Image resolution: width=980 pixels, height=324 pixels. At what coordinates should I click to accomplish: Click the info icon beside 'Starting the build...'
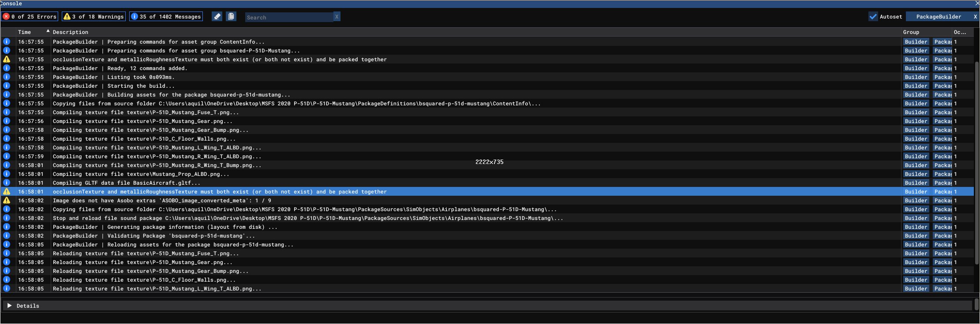7,86
